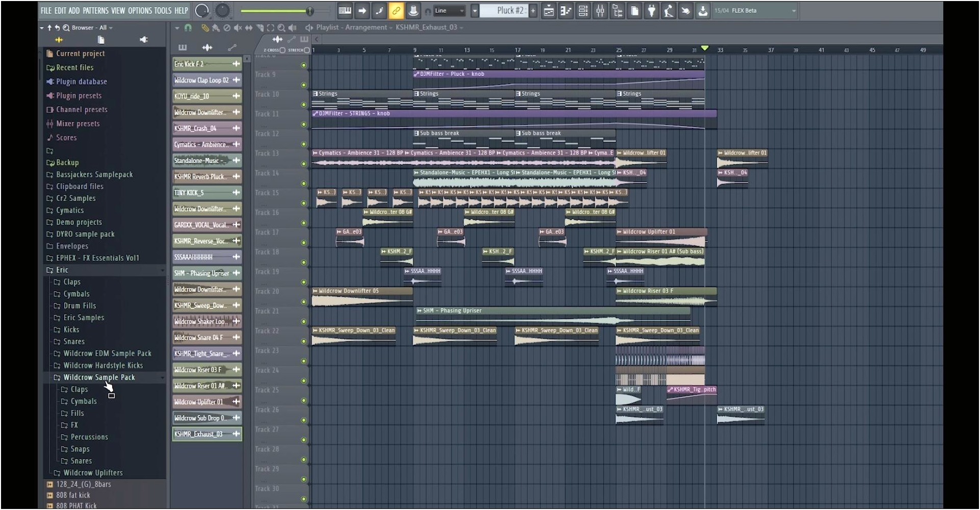
Task: Open the FILE menu
Action: coord(46,11)
